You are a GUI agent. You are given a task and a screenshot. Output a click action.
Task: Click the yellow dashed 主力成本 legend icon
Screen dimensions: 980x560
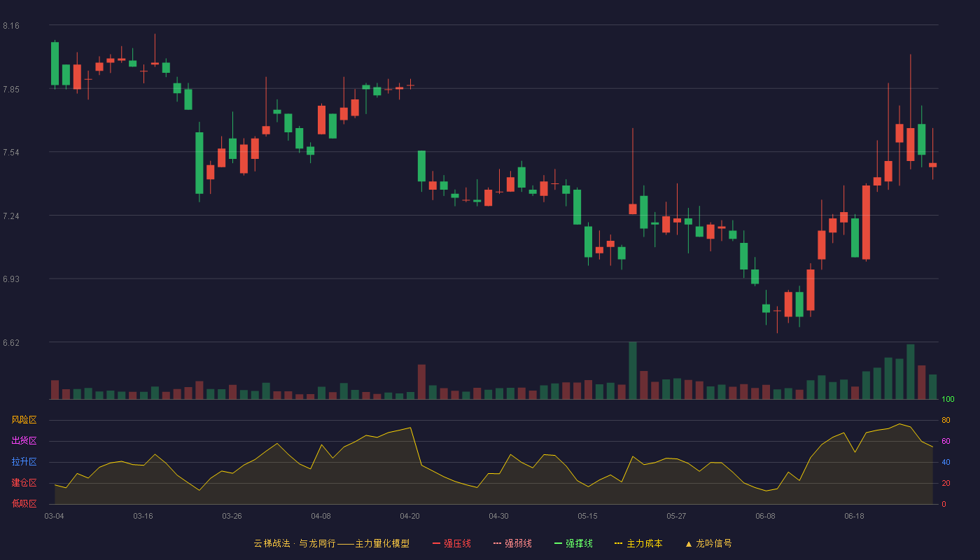coord(618,543)
